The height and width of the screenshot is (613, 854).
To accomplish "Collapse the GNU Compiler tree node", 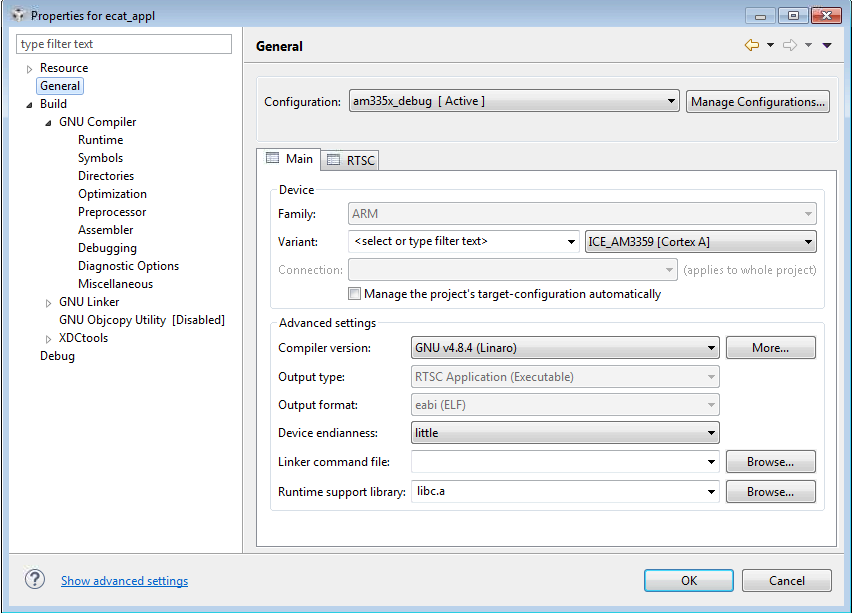I will pos(49,122).
